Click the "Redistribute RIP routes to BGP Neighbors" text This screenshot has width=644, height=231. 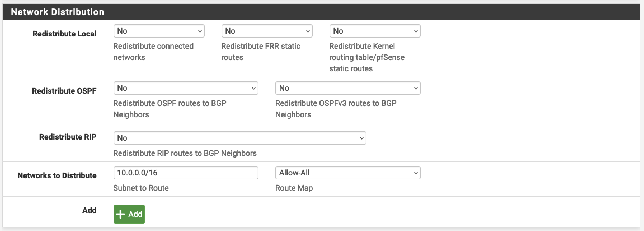tap(185, 153)
